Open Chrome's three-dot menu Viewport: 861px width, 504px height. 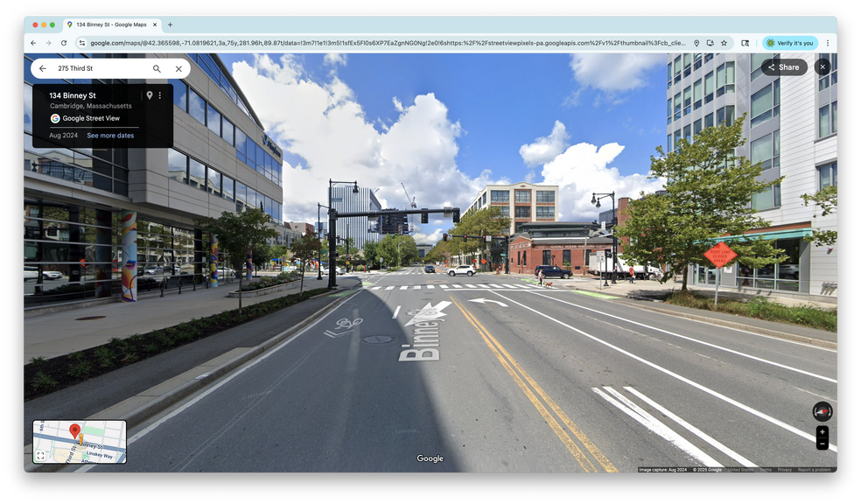coord(827,43)
